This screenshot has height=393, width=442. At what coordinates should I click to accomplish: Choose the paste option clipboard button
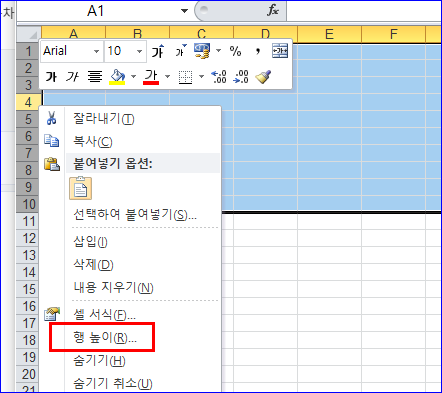click(x=80, y=189)
